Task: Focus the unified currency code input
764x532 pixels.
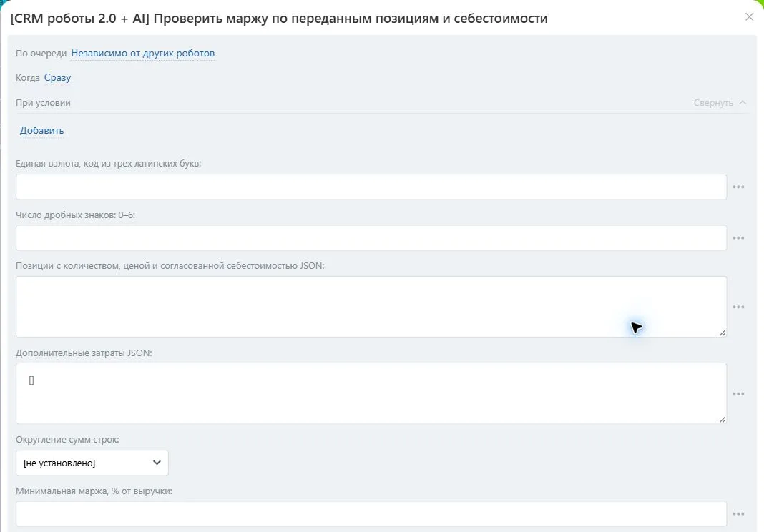Action: tap(371, 187)
